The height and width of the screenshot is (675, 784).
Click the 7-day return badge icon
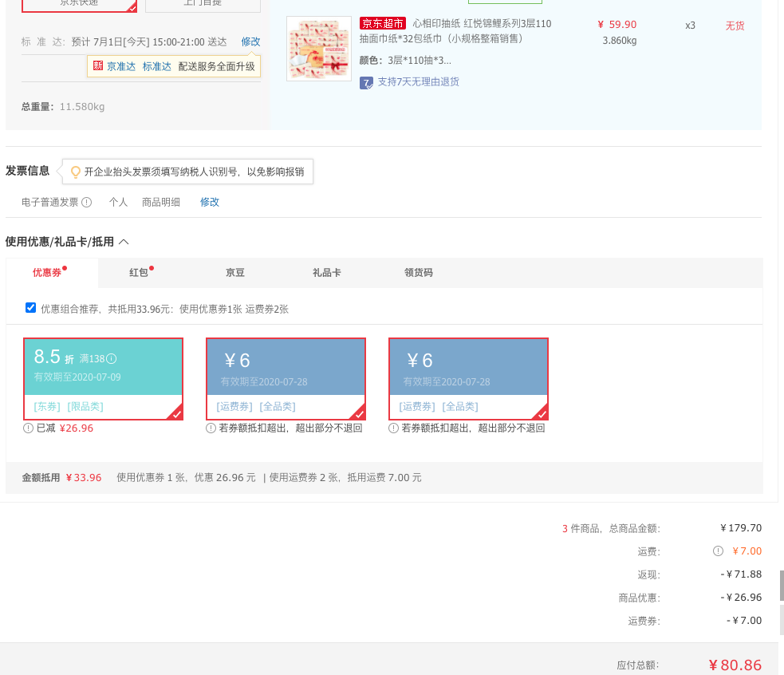(366, 82)
